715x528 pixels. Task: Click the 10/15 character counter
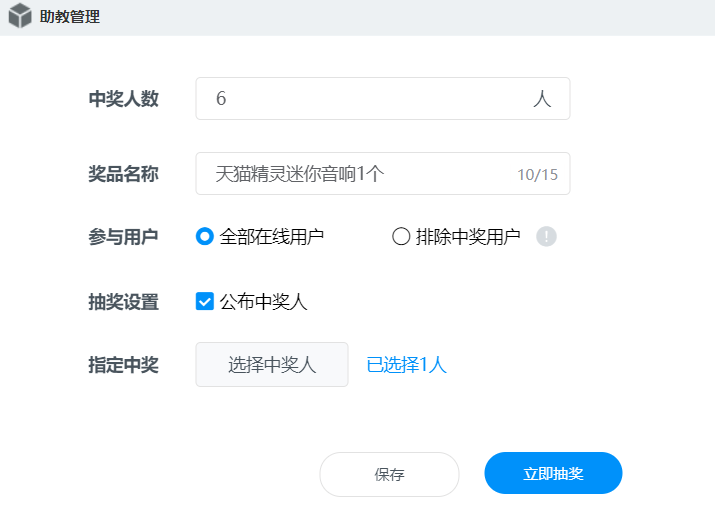click(x=537, y=175)
